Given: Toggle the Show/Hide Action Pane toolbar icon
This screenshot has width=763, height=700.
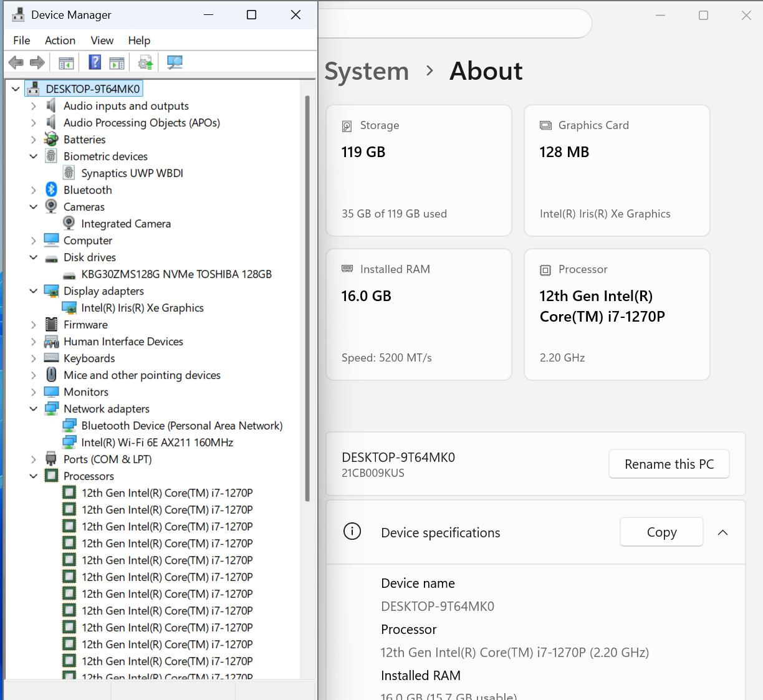Looking at the screenshot, I should (117, 62).
